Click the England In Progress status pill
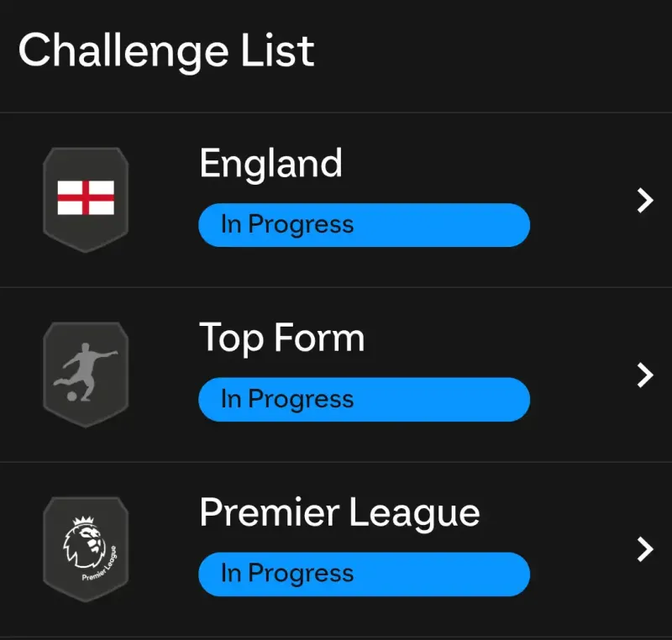Image resolution: width=672 pixels, height=640 pixels. click(364, 224)
